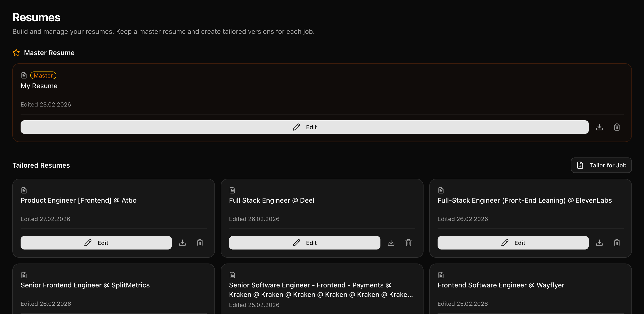The image size is (644, 314).
Task: Download the Deel tailored resume
Action: 391,243
